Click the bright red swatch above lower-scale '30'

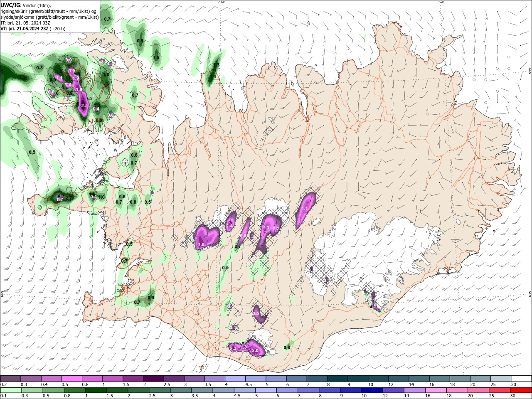coord(522,390)
